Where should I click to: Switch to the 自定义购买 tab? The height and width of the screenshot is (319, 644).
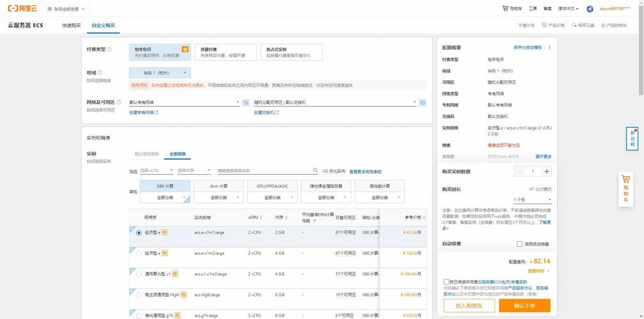pyautogui.click(x=103, y=26)
